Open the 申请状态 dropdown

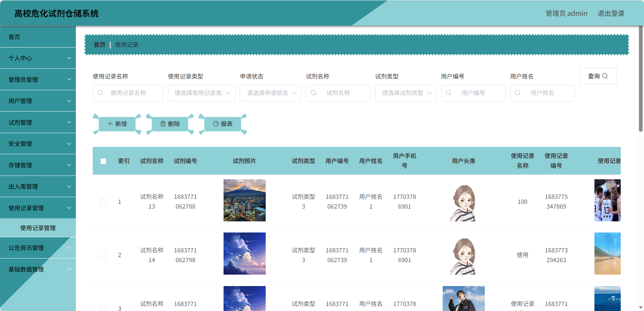click(271, 93)
